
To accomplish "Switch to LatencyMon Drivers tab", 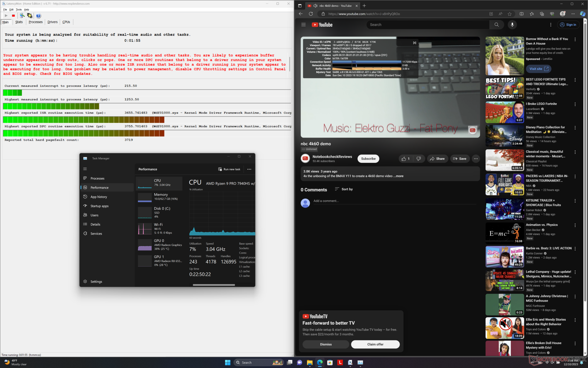I will click(x=52, y=22).
